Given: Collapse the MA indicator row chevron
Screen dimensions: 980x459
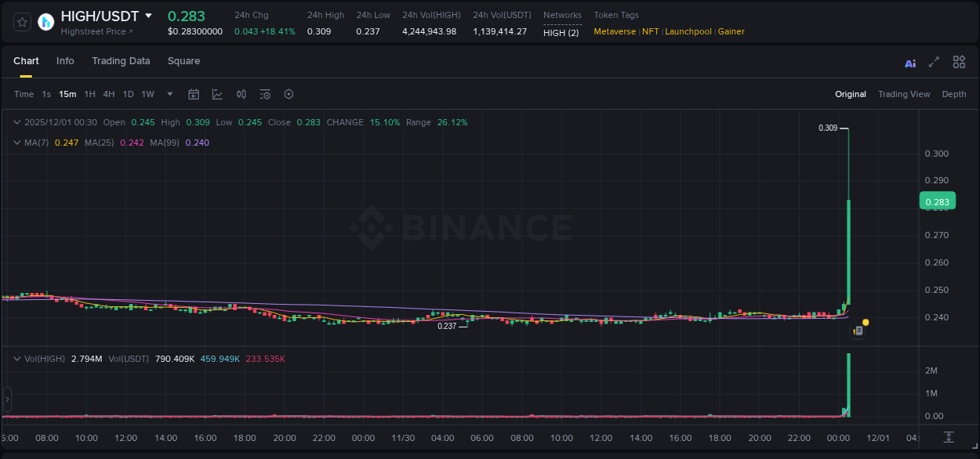Looking at the screenshot, I should (16, 142).
